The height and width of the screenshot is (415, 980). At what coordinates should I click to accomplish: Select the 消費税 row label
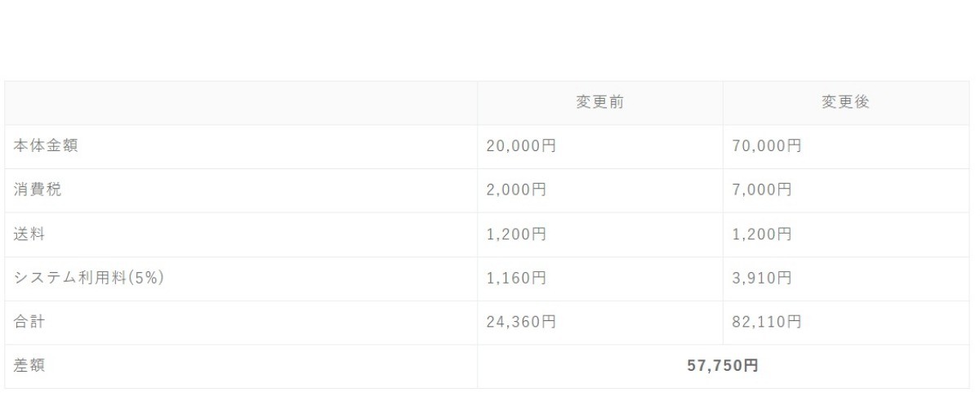tap(38, 190)
